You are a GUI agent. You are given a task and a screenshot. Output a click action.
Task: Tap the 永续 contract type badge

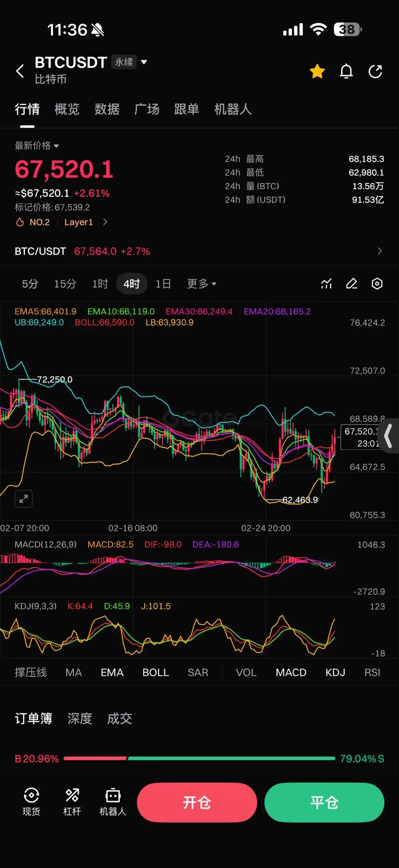(124, 62)
